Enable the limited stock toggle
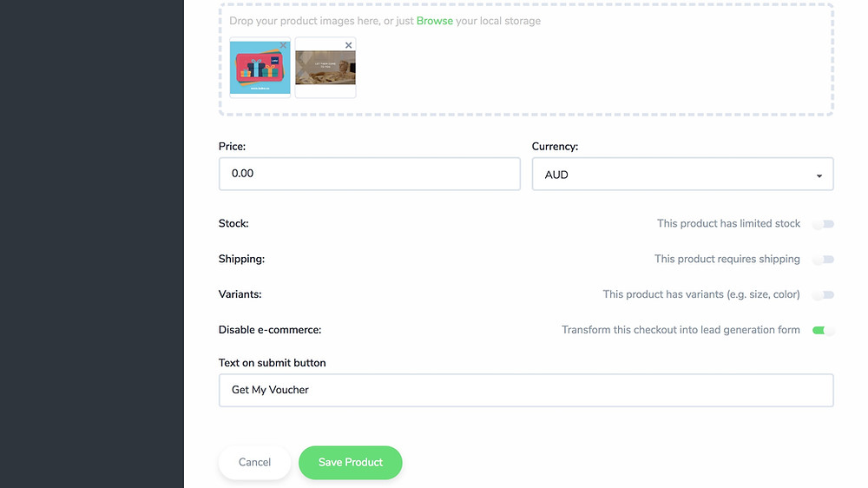Screen dimensions: 868x488 click(x=823, y=224)
